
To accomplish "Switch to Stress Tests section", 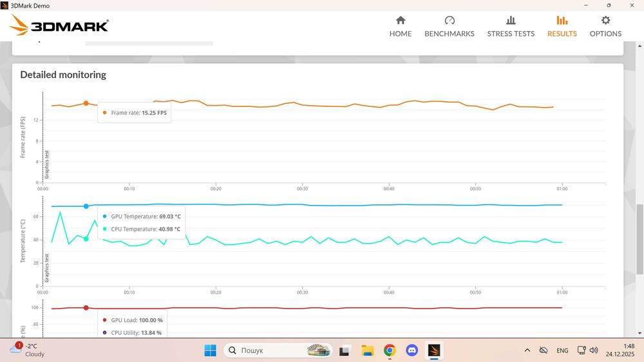I will point(510,26).
